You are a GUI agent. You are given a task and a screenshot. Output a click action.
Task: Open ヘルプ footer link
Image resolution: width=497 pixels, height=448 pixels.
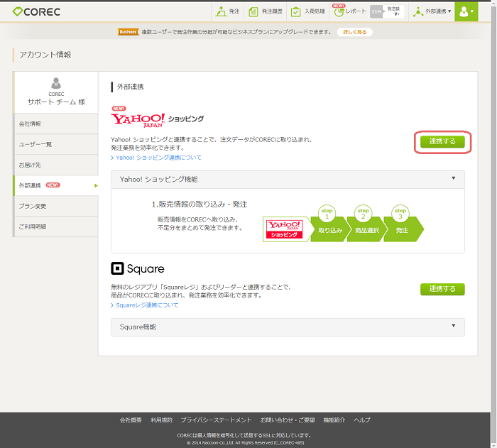point(362,420)
